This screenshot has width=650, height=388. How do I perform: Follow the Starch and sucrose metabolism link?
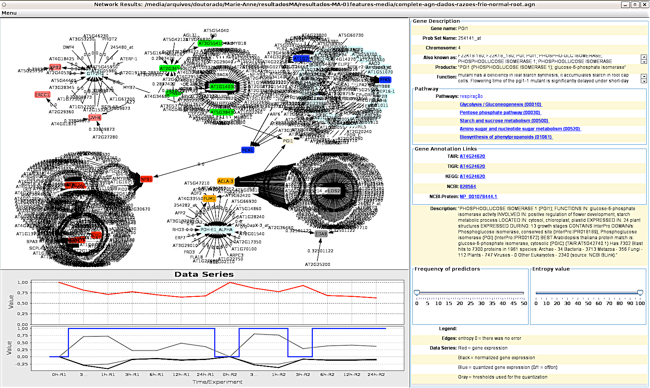click(504, 121)
